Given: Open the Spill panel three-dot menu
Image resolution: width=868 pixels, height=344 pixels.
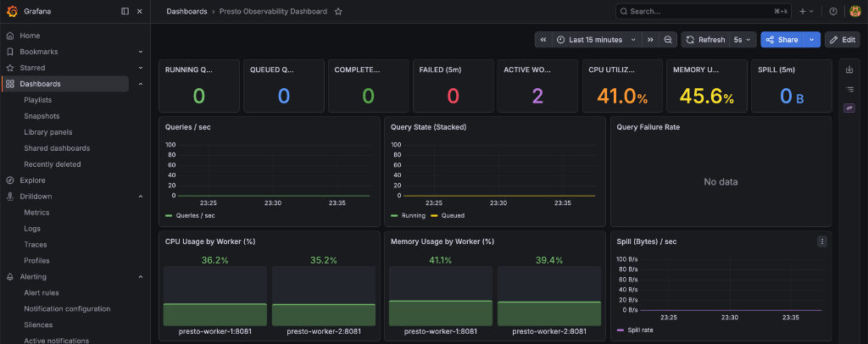Looking at the screenshot, I should click(x=822, y=241).
